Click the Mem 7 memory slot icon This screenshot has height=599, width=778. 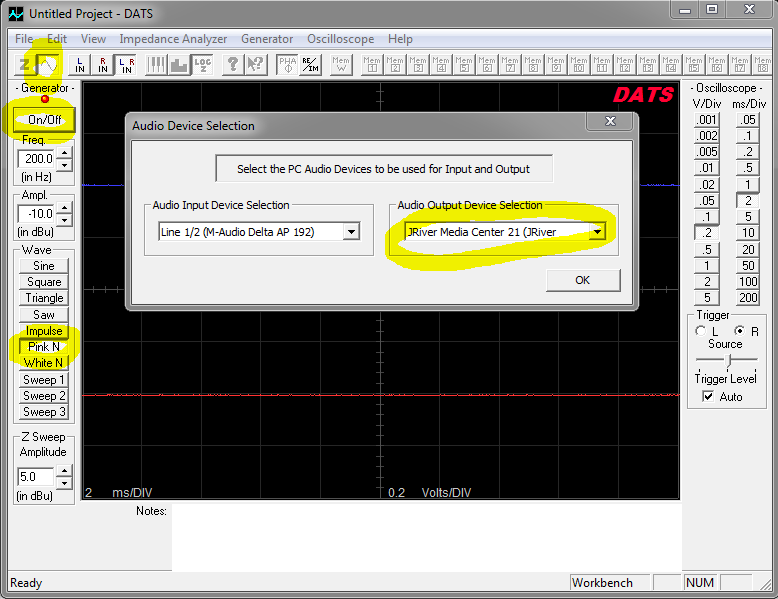coord(510,65)
